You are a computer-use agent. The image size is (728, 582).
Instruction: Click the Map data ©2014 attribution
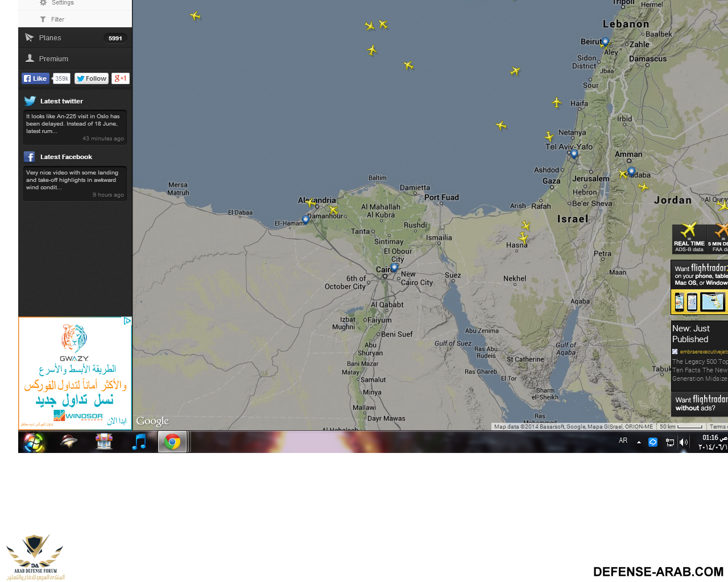(573, 426)
